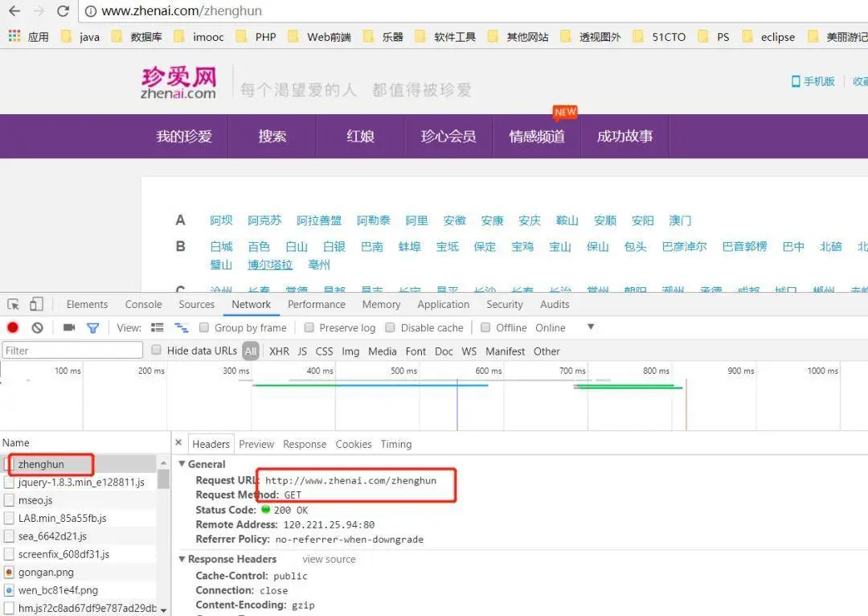
Task: Toggle the device toolbar icon
Action: [x=36, y=304]
